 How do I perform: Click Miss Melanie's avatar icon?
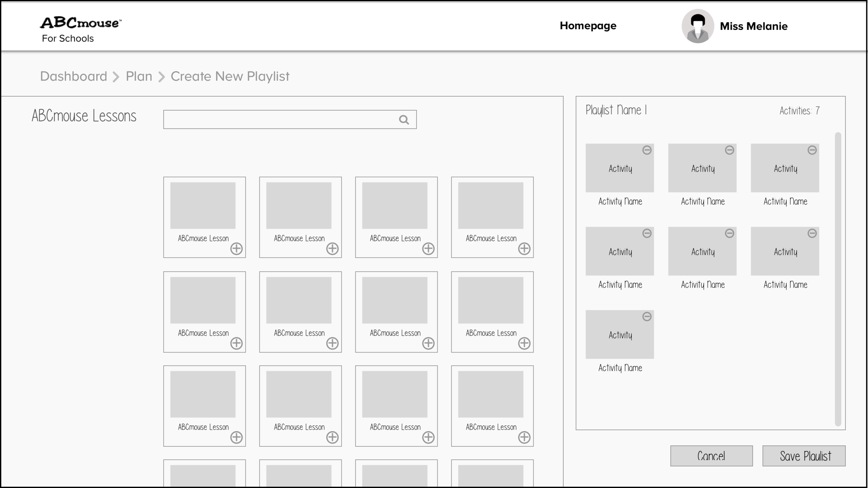pos(698,26)
